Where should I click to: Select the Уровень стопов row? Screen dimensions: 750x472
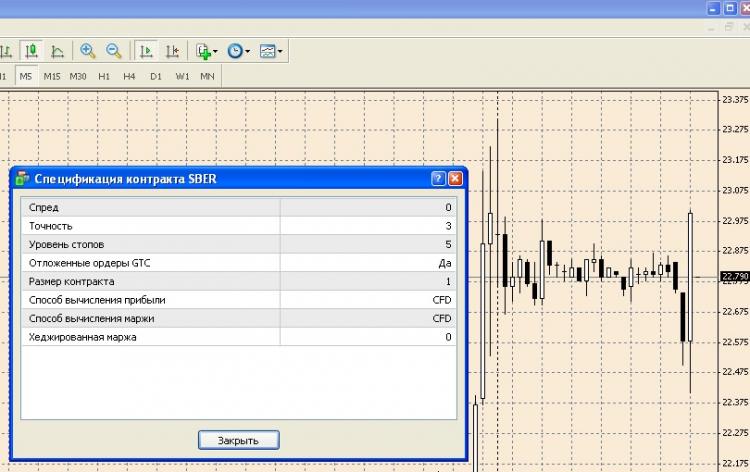pyautogui.click(x=239, y=244)
